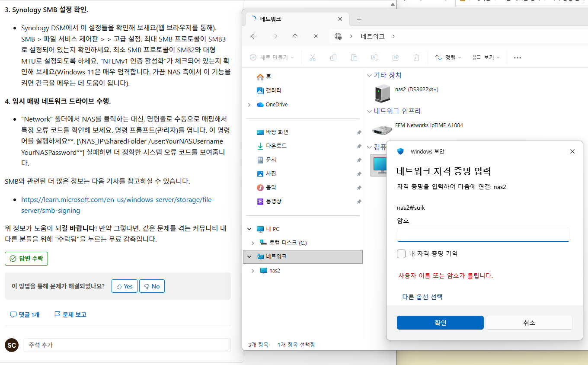The image size is (588, 365).
Task: Click the No feedback button
Action: (x=152, y=286)
